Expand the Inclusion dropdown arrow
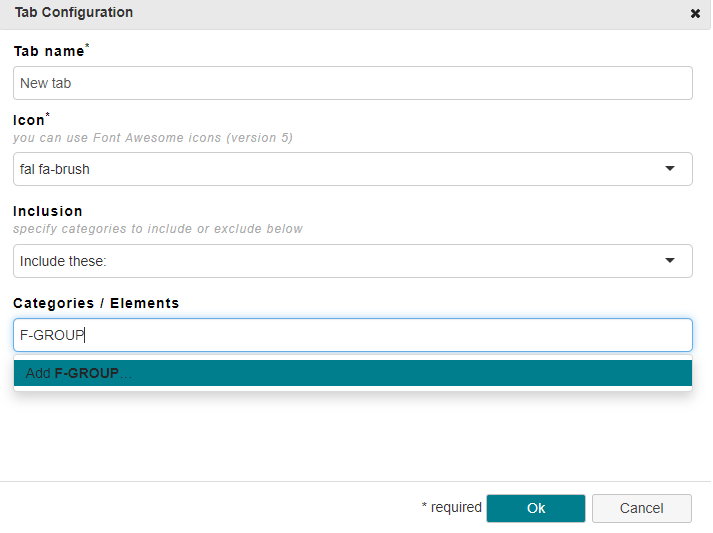Viewport: 713px width, 533px height. coord(669,261)
